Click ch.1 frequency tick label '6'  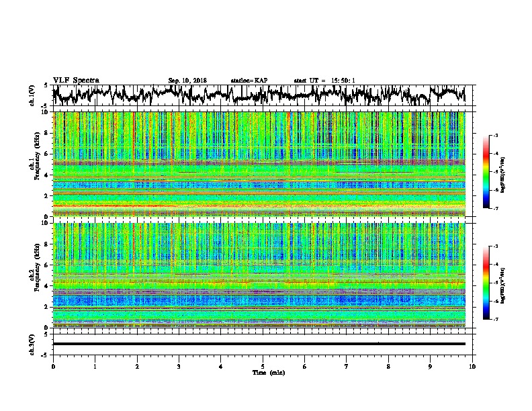48,154
